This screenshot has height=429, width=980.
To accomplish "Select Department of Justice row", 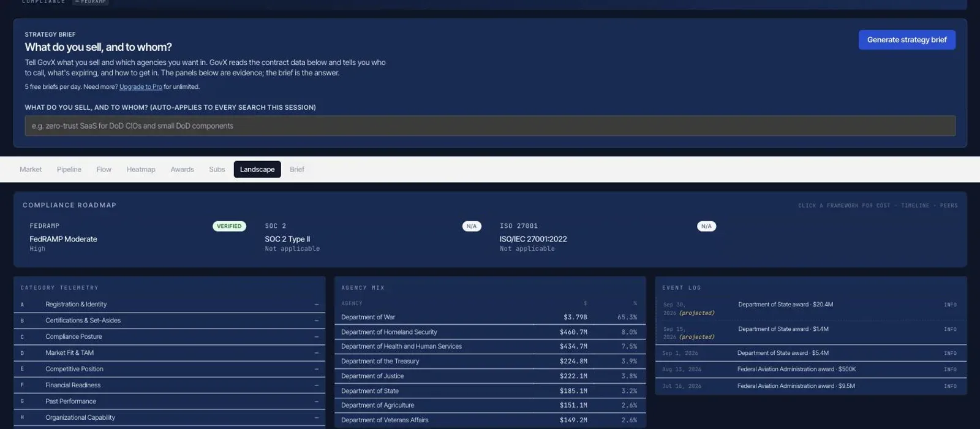I will coord(490,376).
